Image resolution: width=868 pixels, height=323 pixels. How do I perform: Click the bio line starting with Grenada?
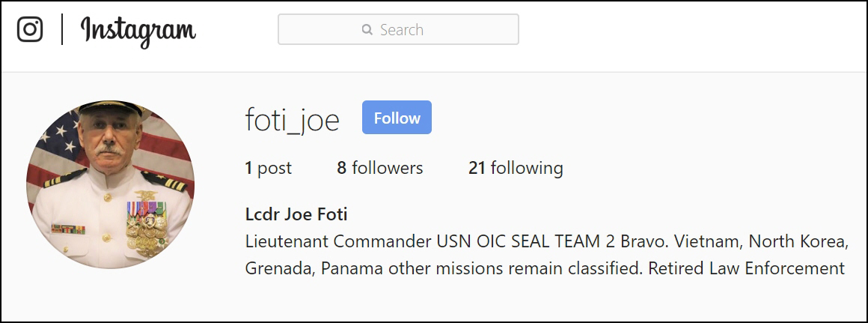point(545,268)
